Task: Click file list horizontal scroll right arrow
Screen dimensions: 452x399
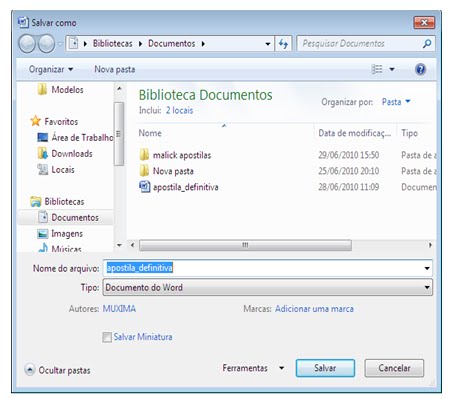Action: (430, 245)
